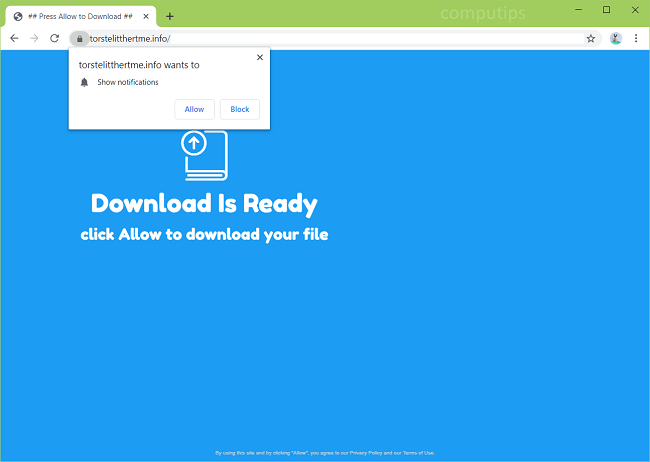The height and width of the screenshot is (462, 650).
Task: Reload the current page
Action: point(54,38)
